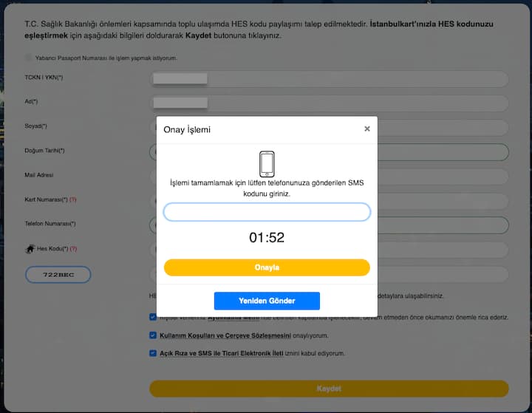Uncheck the Kullanım Koşulları agreement checkbox

tap(153, 335)
